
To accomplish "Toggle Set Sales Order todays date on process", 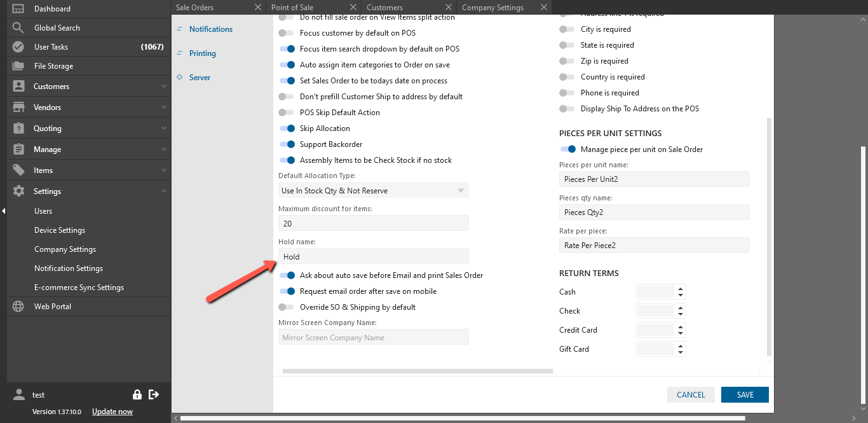I will pos(287,81).
